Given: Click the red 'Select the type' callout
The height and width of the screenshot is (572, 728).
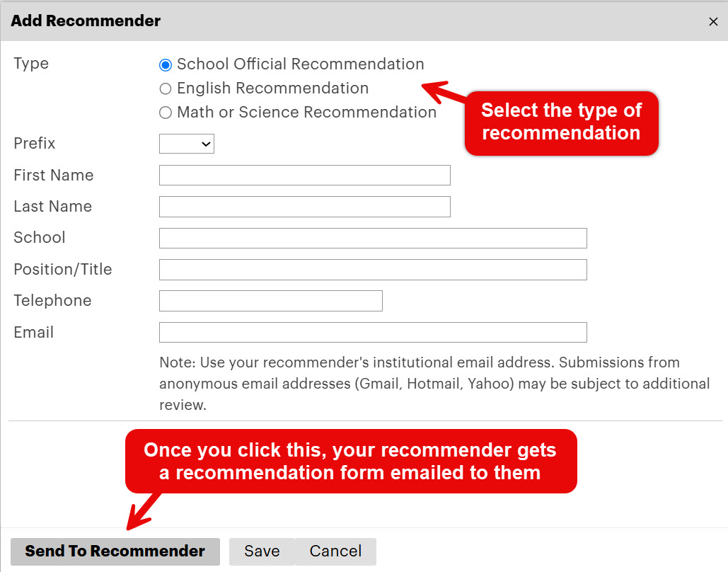Looking at the screenshot, I should (561, 122).
